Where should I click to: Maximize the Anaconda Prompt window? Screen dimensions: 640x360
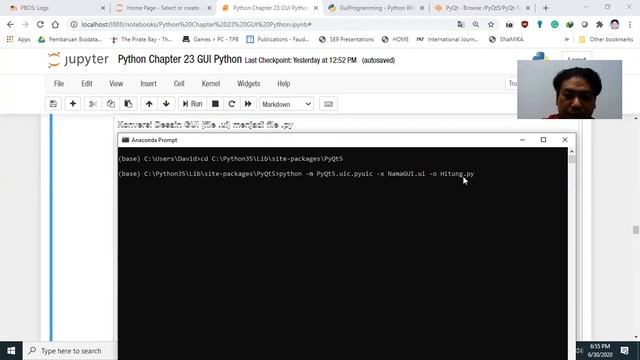pos(543,140)
